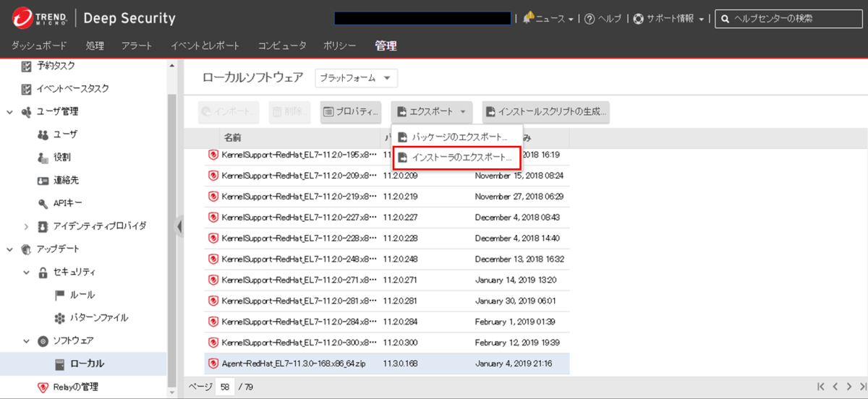Screen dimensions: 868x399
Task: Expand the アイデンティティプロバイダ tree node
Action: [x=27, y=226]
